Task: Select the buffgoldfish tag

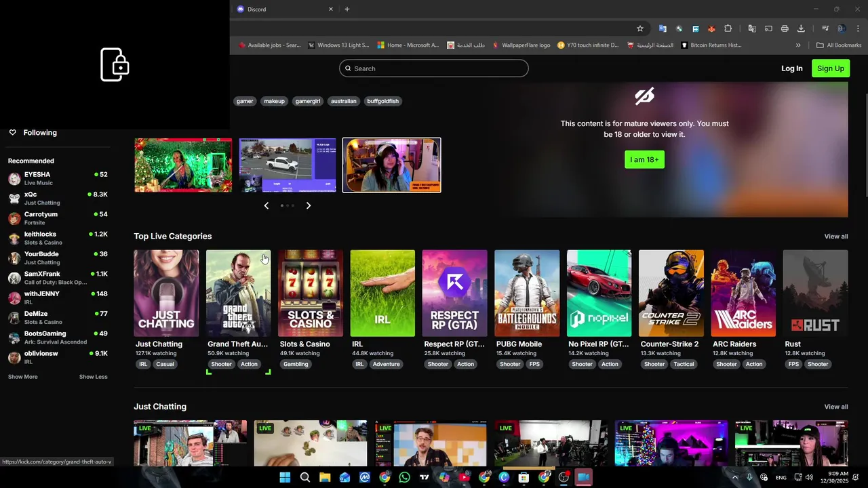Action: pyautogui.click(x=383, y=101)
